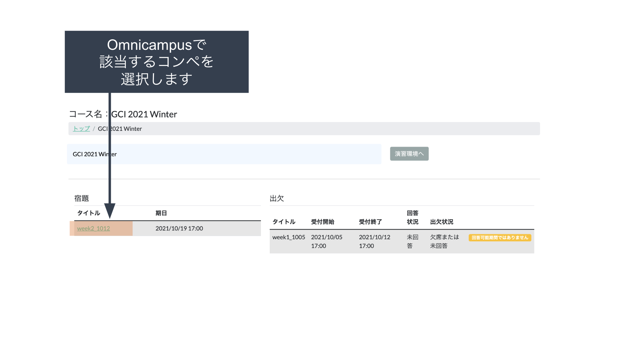Select the week1_1005 attendance title
644x355 pixels.
coord(289,237)
